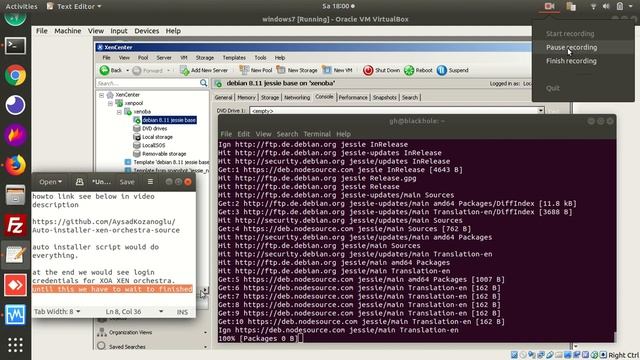This screenshot has width=640, height=360.
Task: Click New Pool in XenCenter toolbar
Action: tap(256, 70)
